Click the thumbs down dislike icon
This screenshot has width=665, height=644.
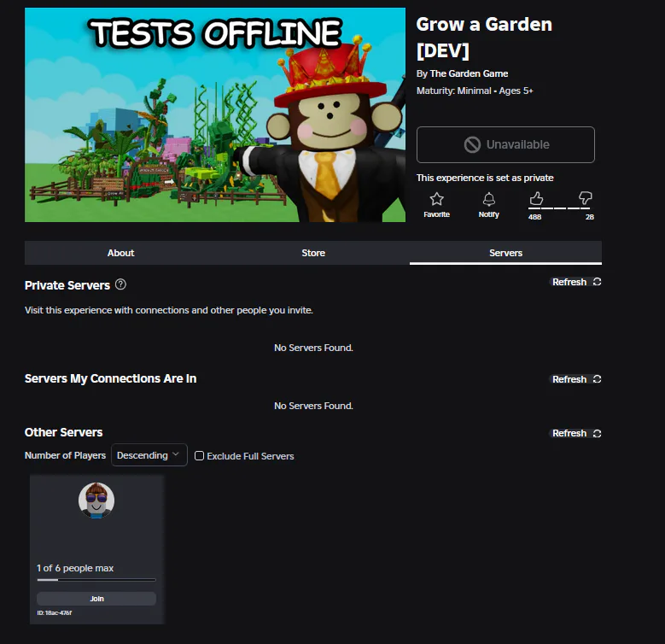[585, 198]
